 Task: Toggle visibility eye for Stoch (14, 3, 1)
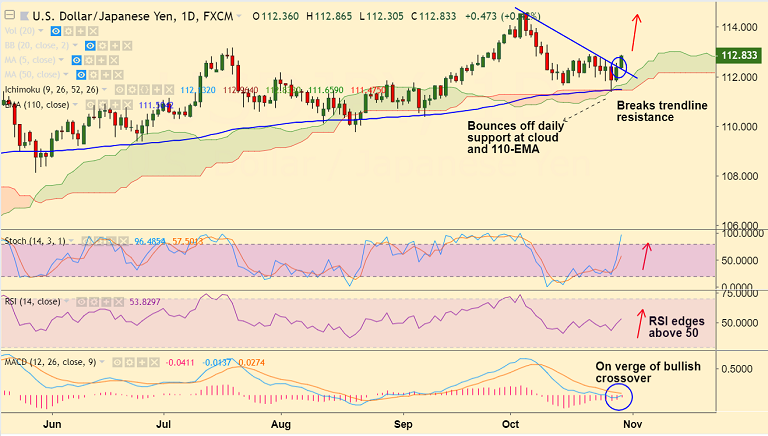(x=87, y=241)
